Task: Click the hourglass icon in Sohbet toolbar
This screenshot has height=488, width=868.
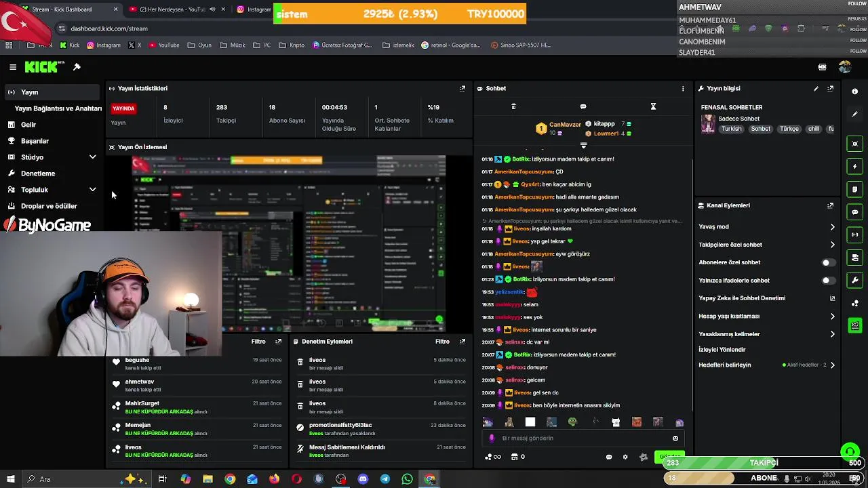Action: 653,106
